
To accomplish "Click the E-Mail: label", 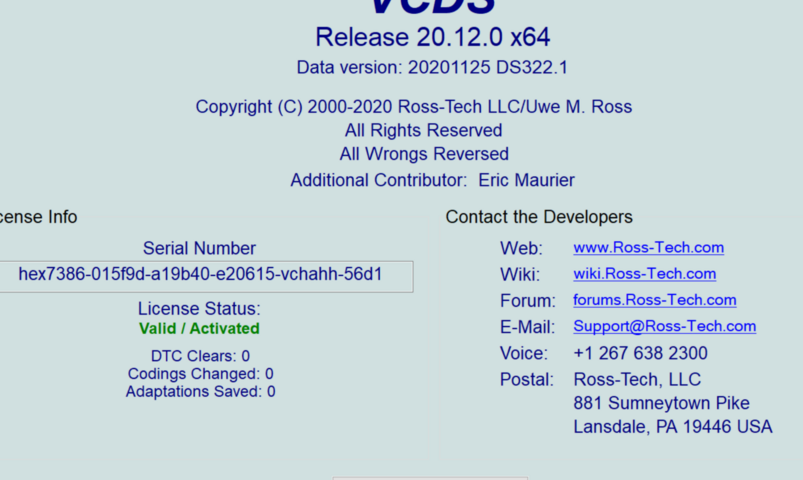I will click(527, 327).
